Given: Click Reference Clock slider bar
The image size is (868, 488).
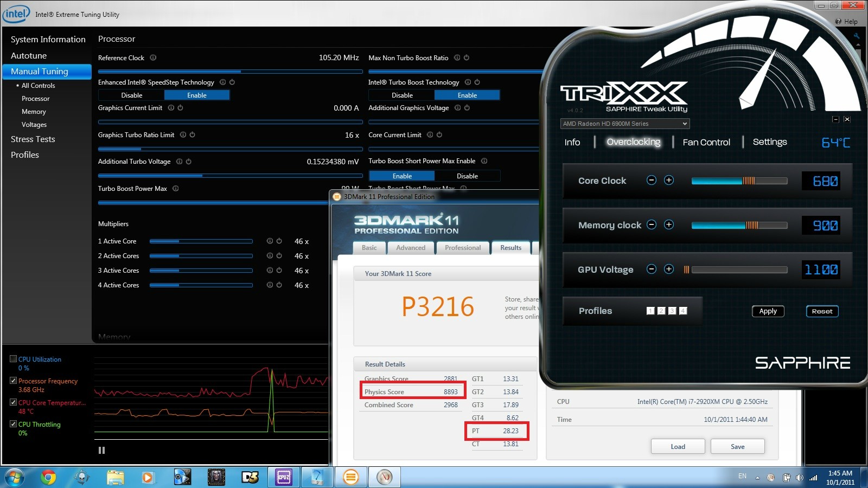Looking at the screenshot, I should [230, 71].
